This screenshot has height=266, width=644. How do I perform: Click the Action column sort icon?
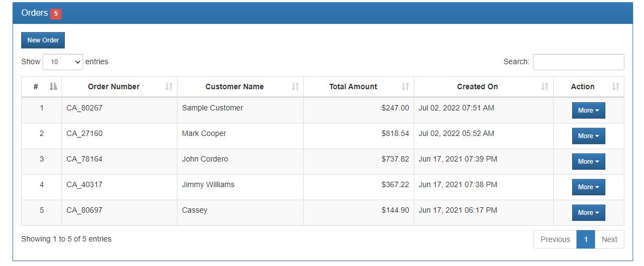616,86
